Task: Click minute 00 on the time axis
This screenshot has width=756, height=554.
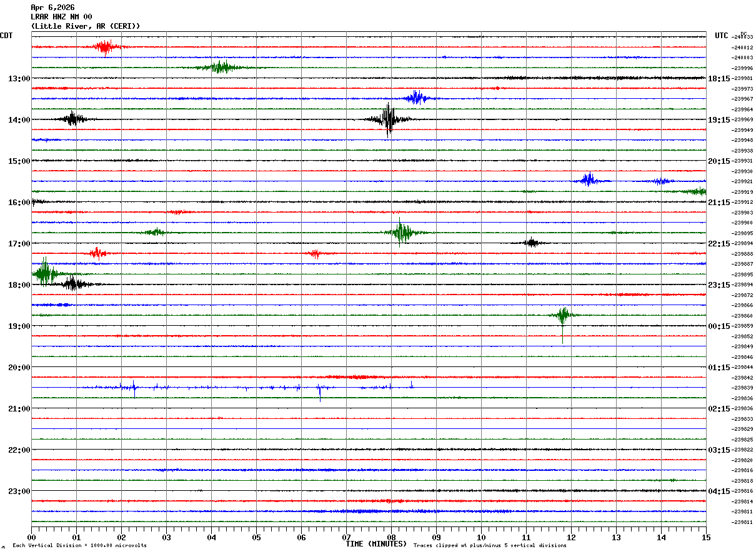Action: tap(31, 537)
